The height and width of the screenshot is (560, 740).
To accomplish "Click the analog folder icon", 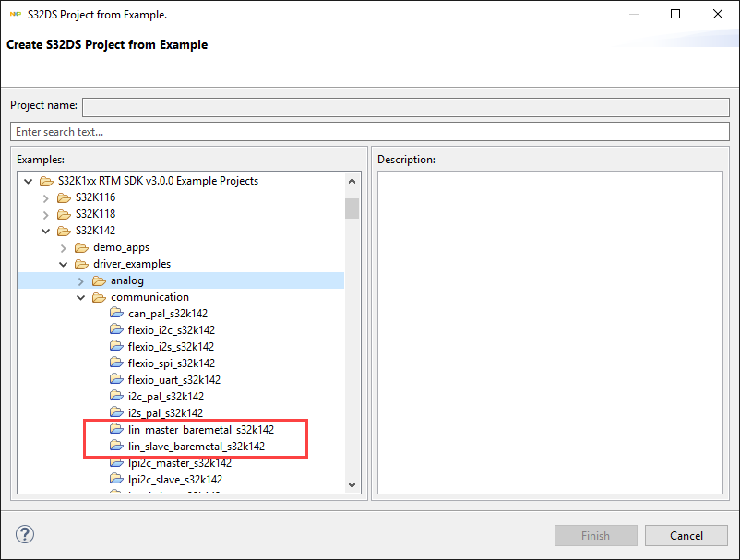I will pyautogui.click(x=99, y=280).
